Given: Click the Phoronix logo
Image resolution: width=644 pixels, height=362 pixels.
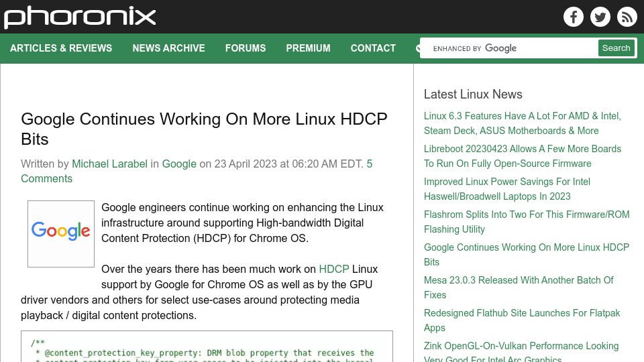Looking at the screenshot, I should tap(80, 17).
